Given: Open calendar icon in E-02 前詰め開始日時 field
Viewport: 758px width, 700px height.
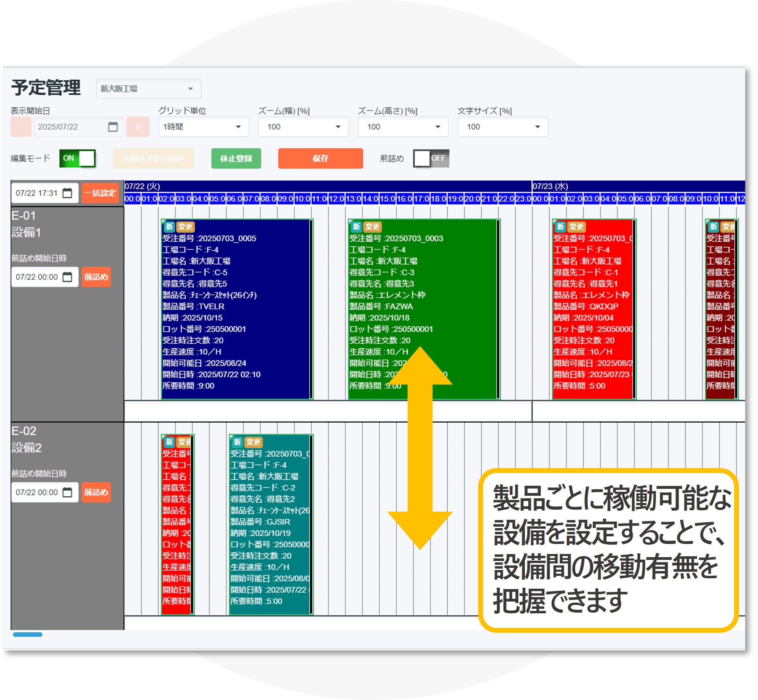Looking at the screenshot, I should [67, 492].
